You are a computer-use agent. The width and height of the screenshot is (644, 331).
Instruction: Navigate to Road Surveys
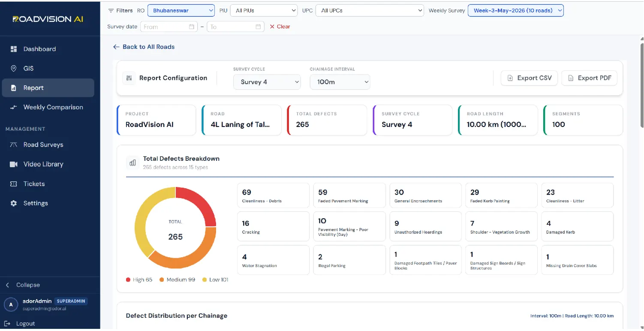[x=48, y=145]
